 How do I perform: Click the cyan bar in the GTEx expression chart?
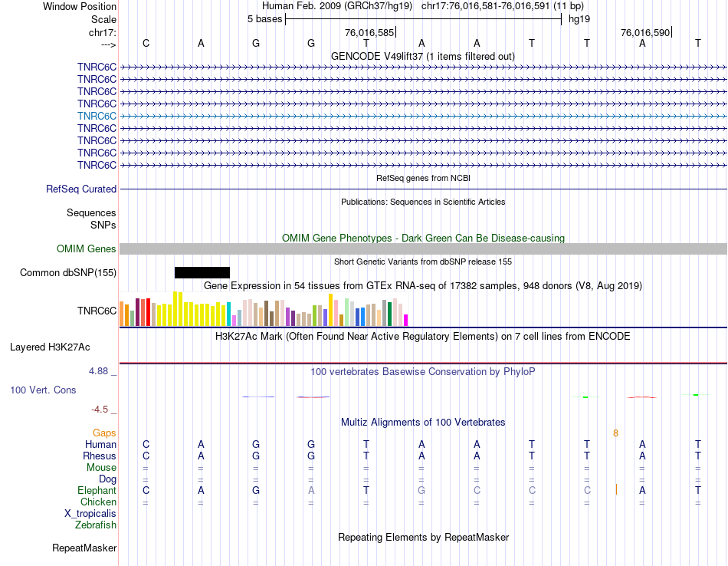(x=228, y=314)
